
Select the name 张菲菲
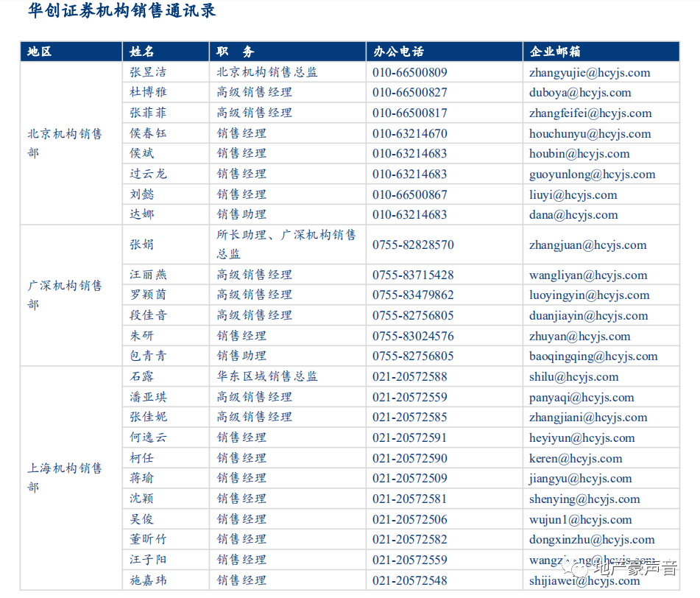tap(148, 113)
